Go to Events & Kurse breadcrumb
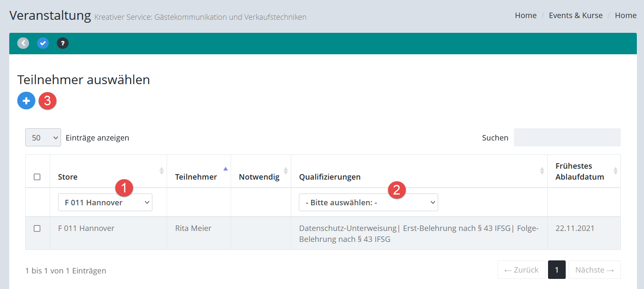 pos(575,16)
